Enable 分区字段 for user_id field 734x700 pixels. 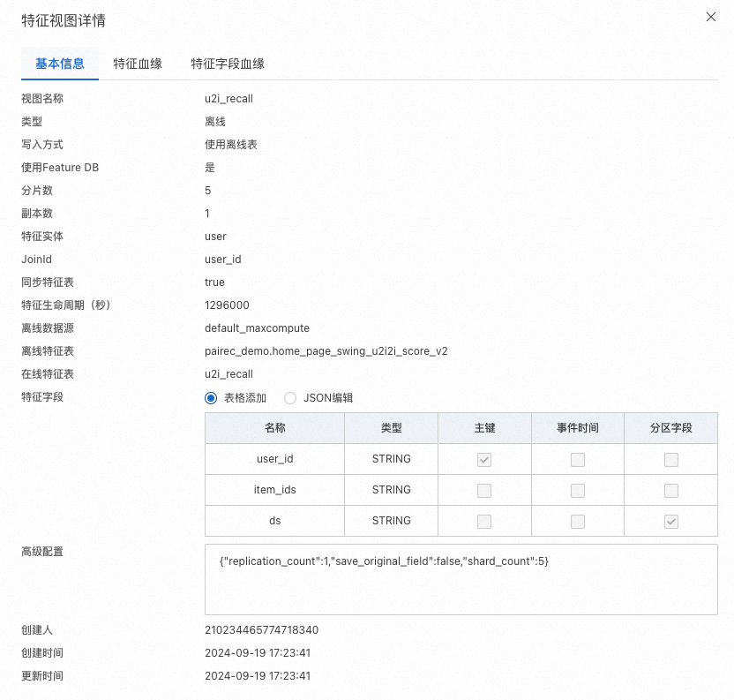(671, 459)
